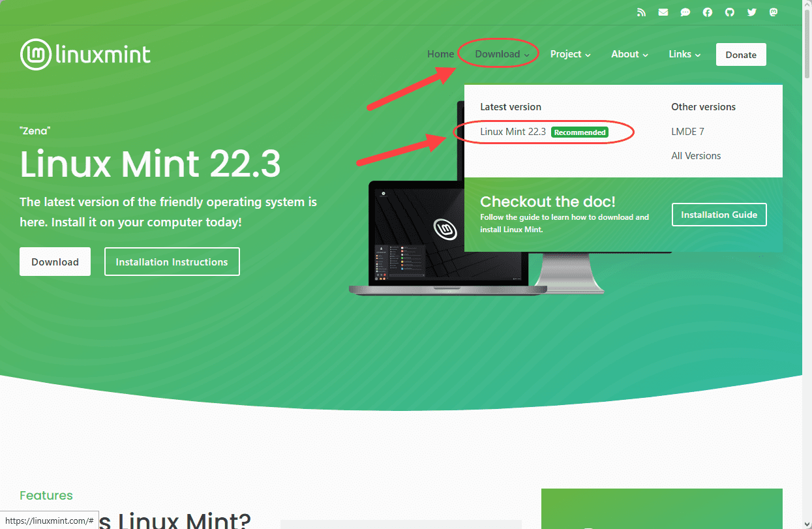
Task: Open the Mastodon icon link
Action: (x=774, y=12)
